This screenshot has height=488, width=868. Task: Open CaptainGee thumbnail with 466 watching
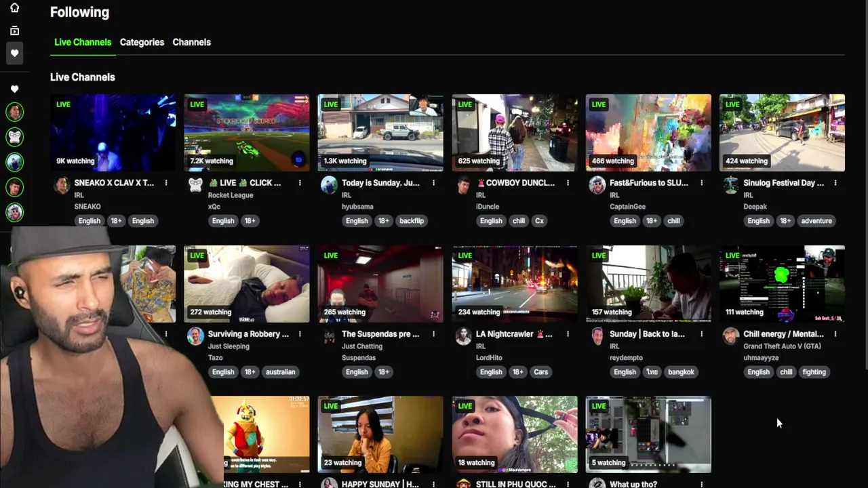[648, 133]
